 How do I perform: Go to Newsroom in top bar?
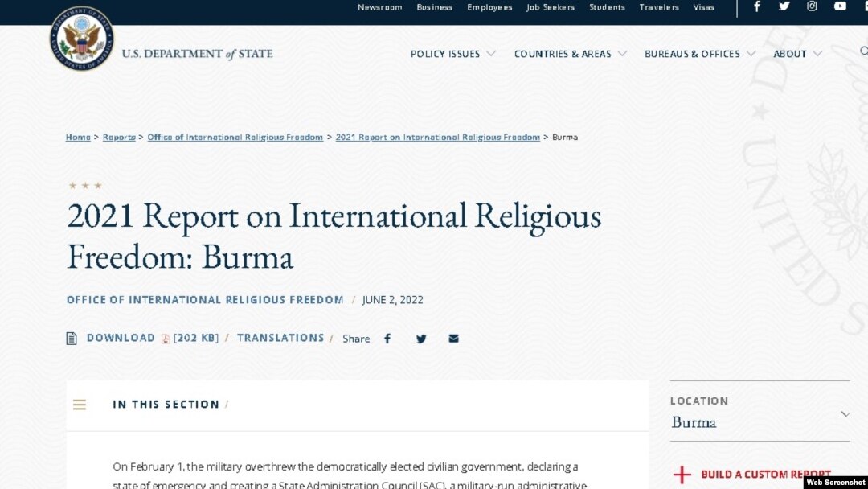pyautogui.click(x=379, y=7)
